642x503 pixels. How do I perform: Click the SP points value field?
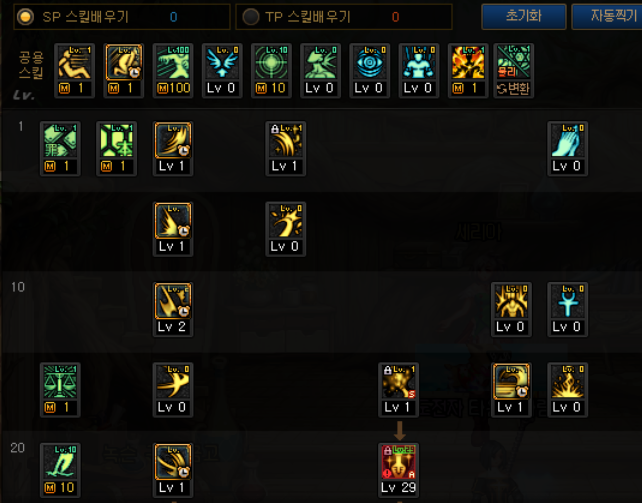click(x=174, y=17)
